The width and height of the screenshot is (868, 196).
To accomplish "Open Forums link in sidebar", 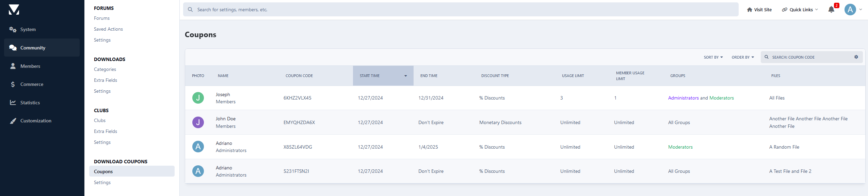I will tap(102, 18).
